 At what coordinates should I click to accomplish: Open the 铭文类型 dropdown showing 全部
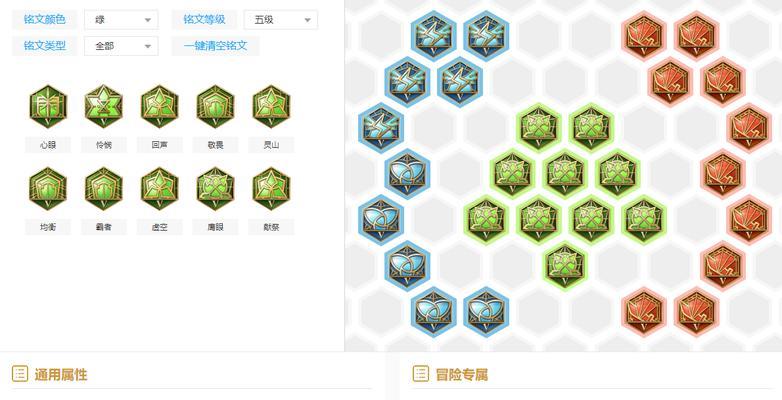(121, 46)
